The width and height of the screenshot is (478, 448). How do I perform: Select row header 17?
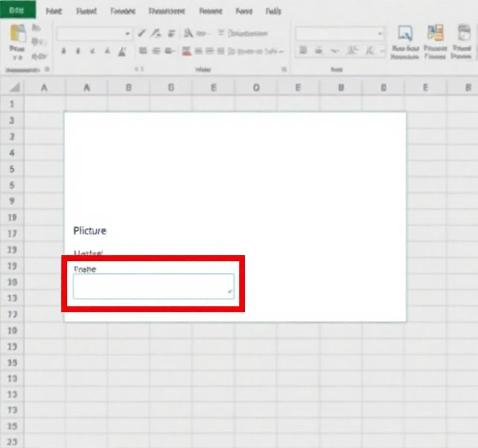12,233
